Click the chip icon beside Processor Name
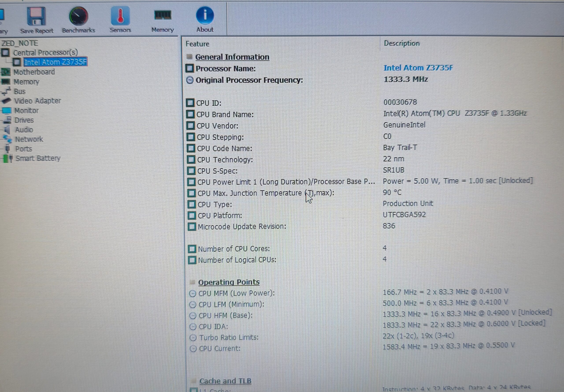This screenshot has width=564, height=392. (189, 68)
